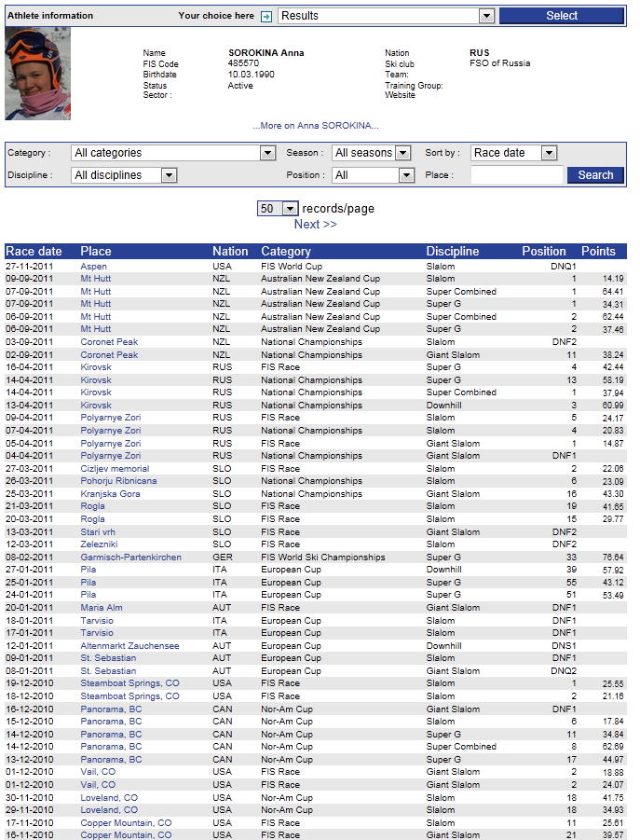
Task: Click the 76.64 points value
Action: point(613,558)
